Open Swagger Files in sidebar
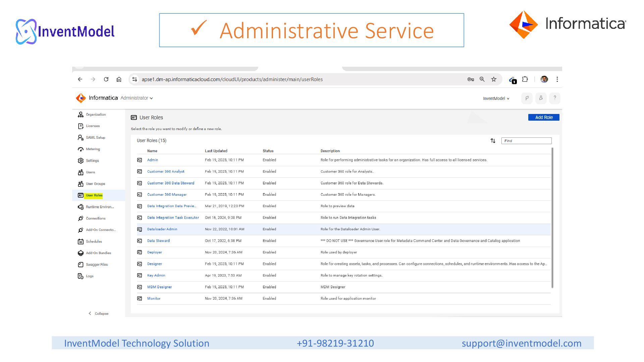644x362 pixels. (97, 265)
